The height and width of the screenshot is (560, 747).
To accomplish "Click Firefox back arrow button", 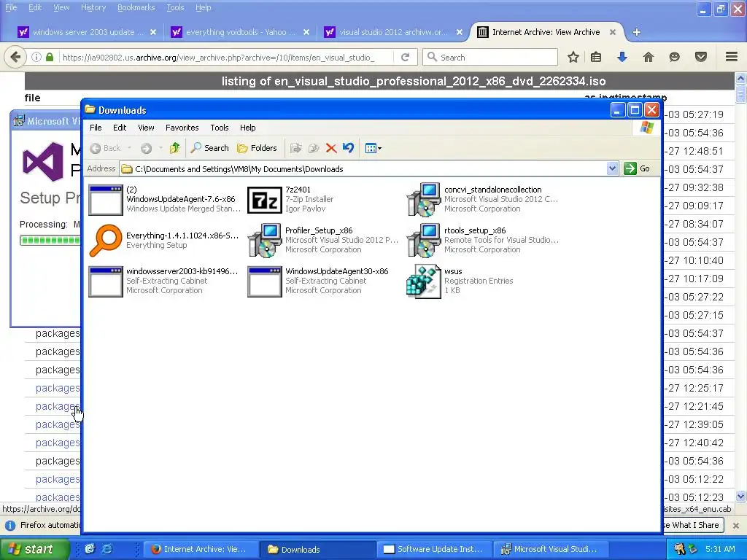I will [16, 57].
